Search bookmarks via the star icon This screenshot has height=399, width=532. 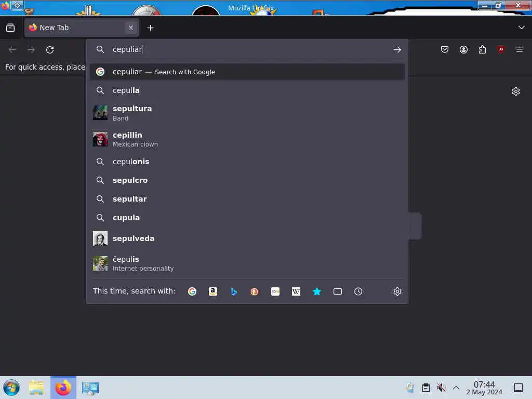(316, 291)
